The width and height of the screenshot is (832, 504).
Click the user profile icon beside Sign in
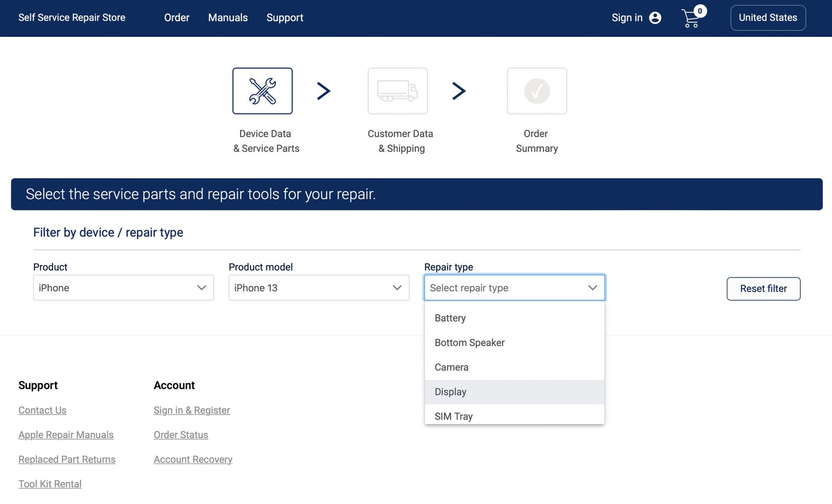[x=655, y=18]
